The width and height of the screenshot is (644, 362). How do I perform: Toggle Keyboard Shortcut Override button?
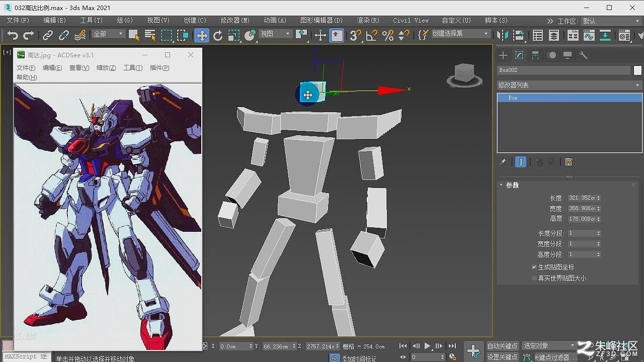[x=337, y=35]
